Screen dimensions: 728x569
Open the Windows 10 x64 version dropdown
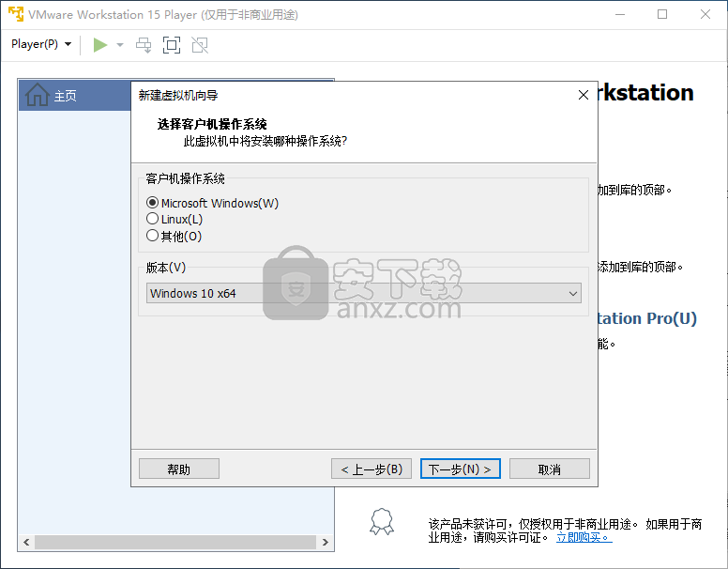pyautogui.click(x=364, y=293)
